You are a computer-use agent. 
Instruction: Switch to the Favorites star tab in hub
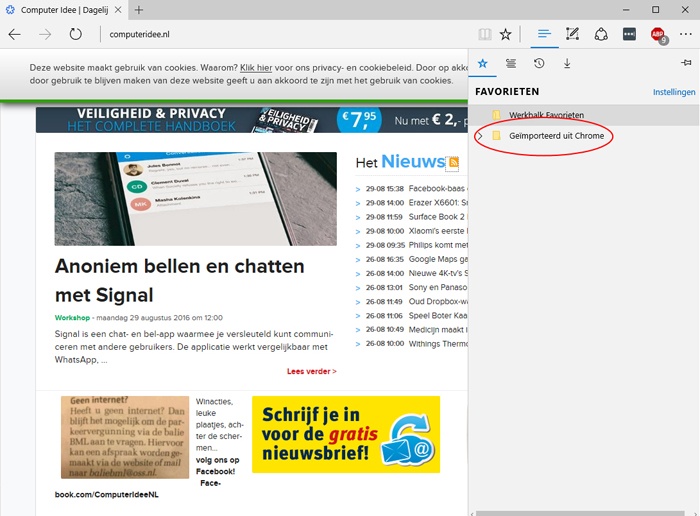[483, 63]
